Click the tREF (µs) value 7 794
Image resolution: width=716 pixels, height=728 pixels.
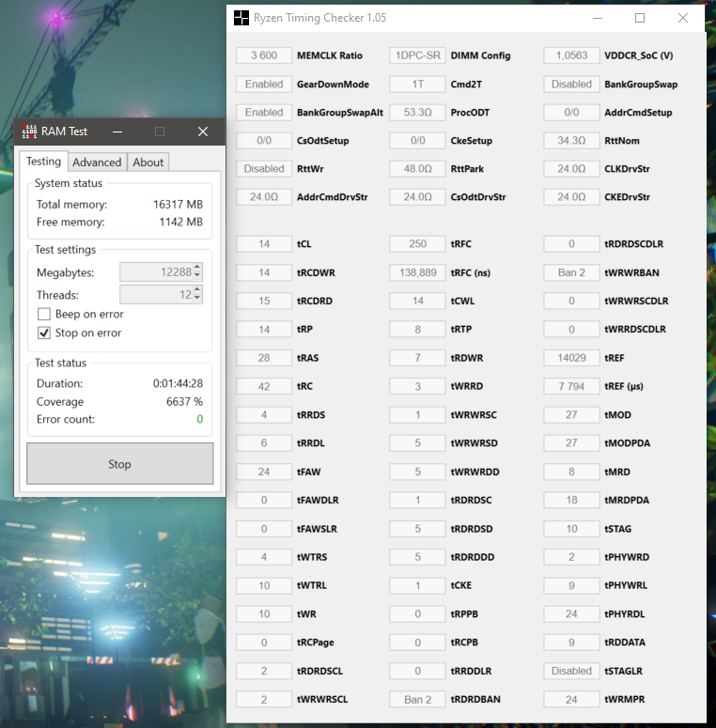[x=571, y=386]
